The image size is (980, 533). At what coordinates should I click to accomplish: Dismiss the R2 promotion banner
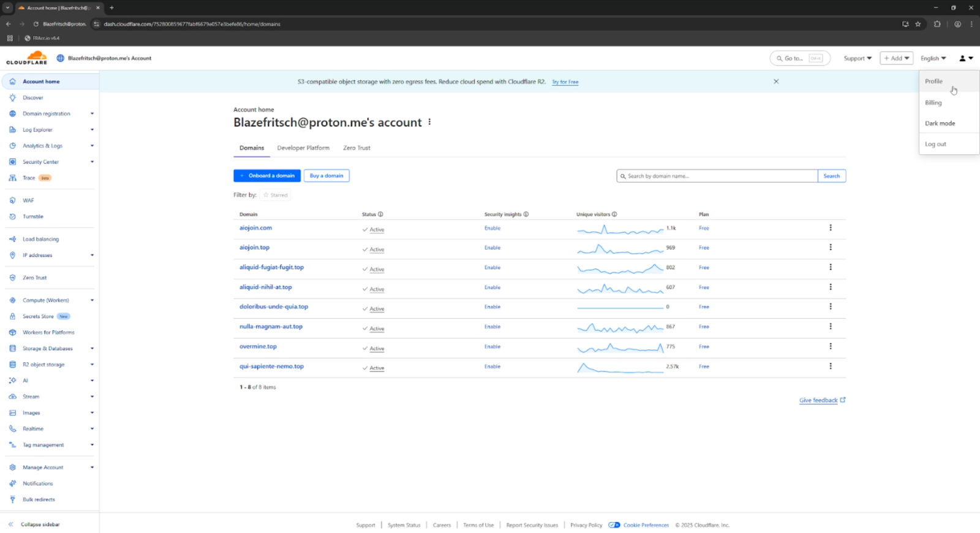tap(776, 81)
